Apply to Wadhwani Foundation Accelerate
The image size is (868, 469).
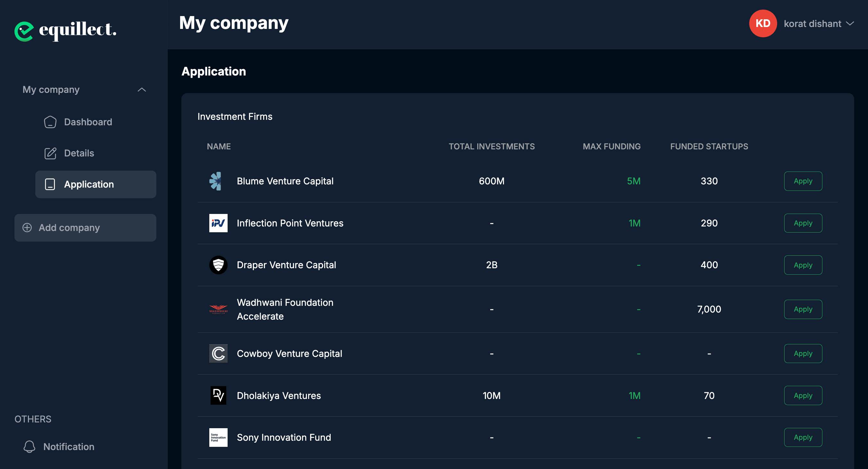coord(803,309)
